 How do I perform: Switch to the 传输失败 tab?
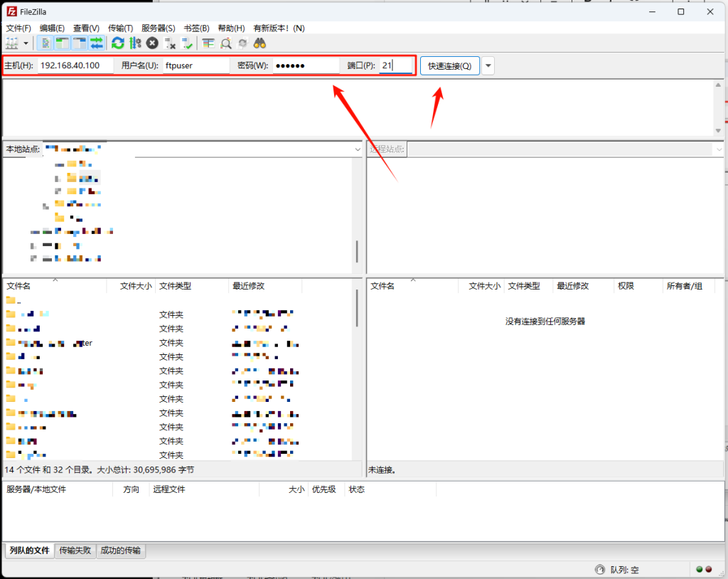click(x=75, y=551)
